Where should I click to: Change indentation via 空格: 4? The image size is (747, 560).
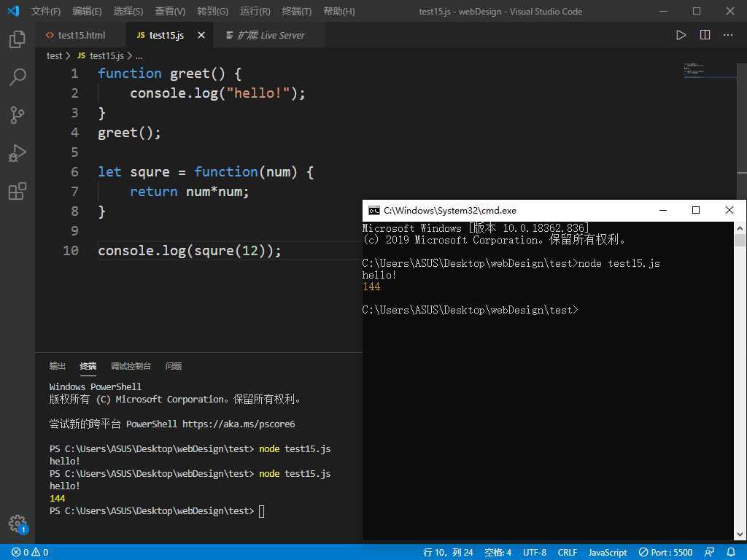(498, 553)
